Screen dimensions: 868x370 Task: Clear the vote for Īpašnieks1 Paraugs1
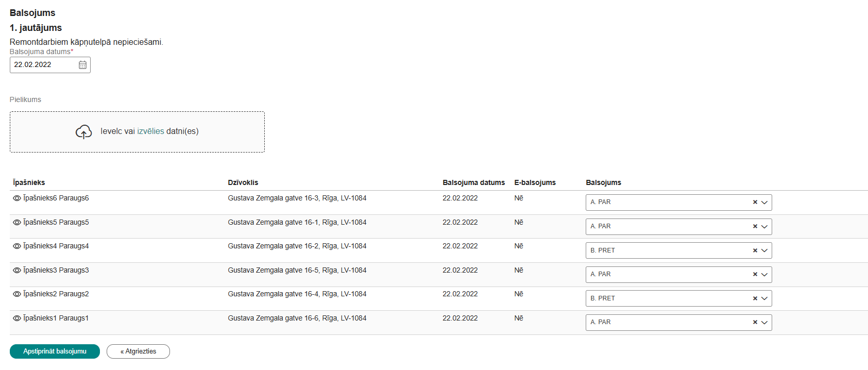pyautogui.click(x=755, y=323)
